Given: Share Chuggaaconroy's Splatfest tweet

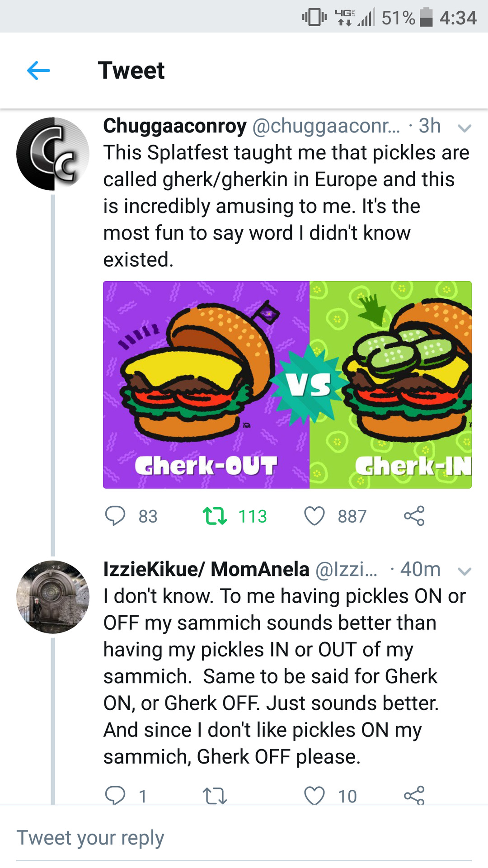Looking at the screenshot, I should pyautogui.click(x=414, y=516).
